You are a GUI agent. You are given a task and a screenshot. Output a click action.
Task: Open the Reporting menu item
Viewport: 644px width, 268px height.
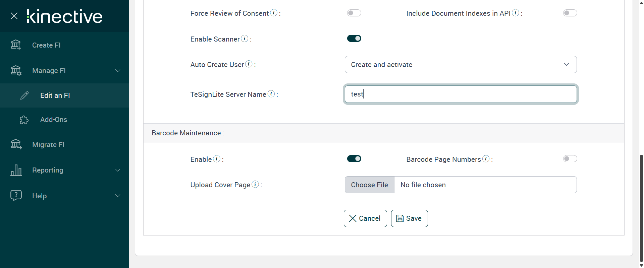pyautogui.click(x=48, y=170)
